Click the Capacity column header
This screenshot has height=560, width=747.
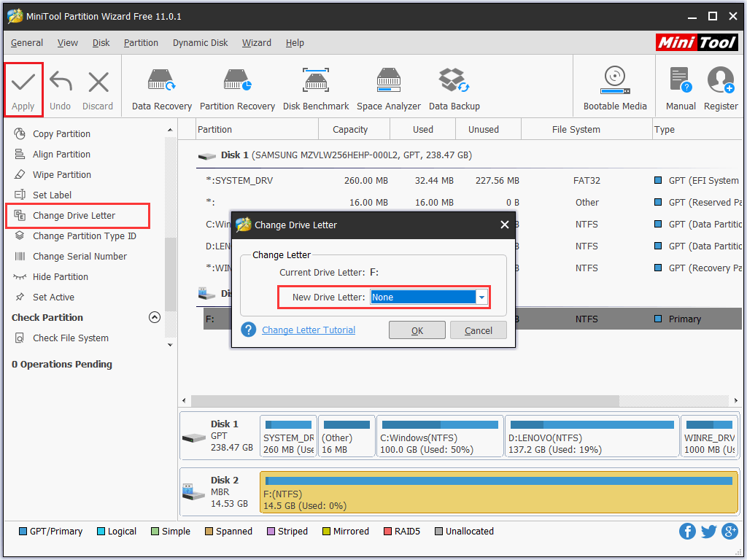point(354,130)
